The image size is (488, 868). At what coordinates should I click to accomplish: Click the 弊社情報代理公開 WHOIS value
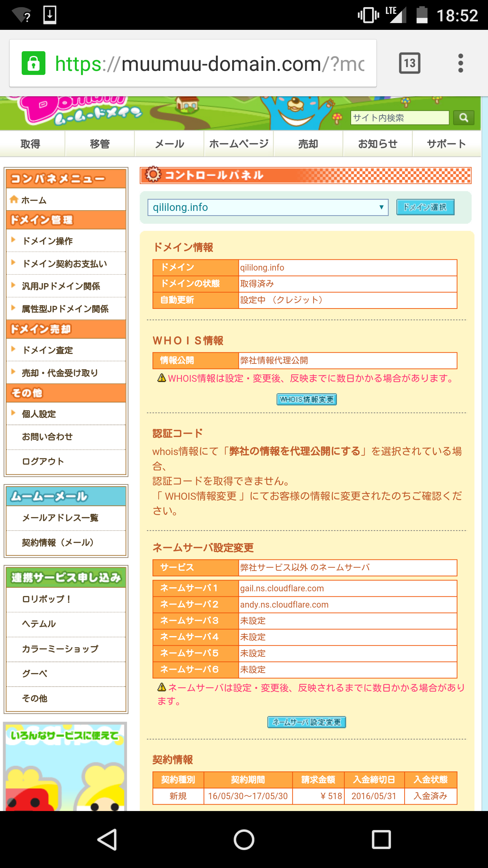tap(274, 360)
